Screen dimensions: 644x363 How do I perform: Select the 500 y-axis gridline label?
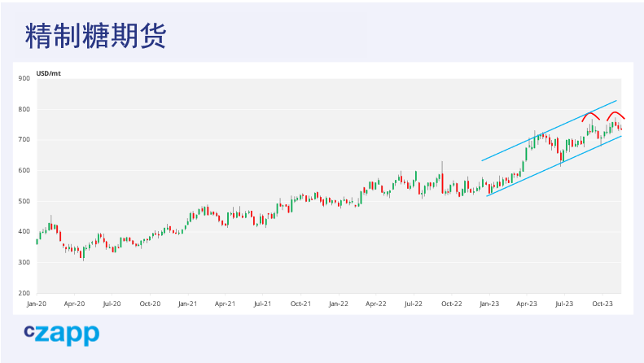tap(24, 201)
